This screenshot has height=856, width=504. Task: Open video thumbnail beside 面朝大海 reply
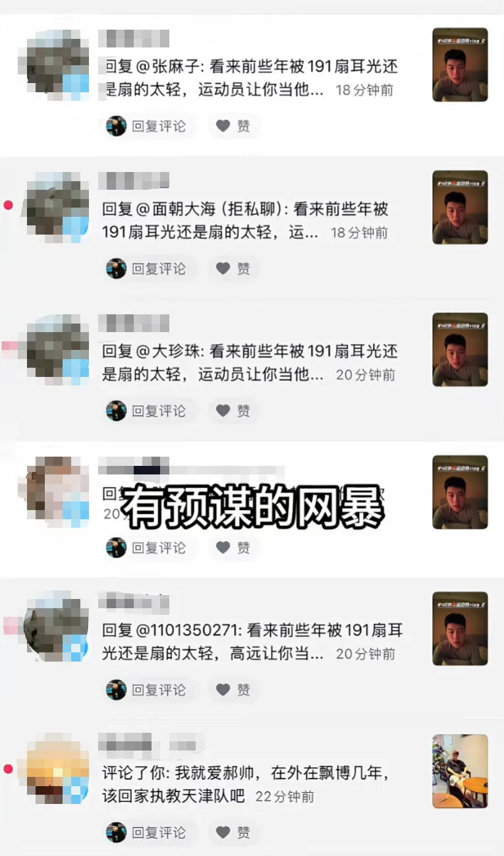click(460, 208)
